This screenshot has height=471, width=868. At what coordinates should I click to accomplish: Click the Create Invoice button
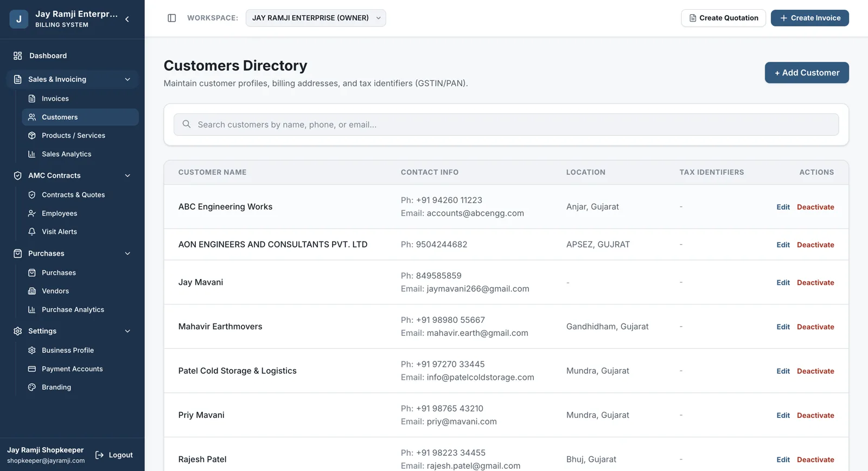click(x=810, y=18)
